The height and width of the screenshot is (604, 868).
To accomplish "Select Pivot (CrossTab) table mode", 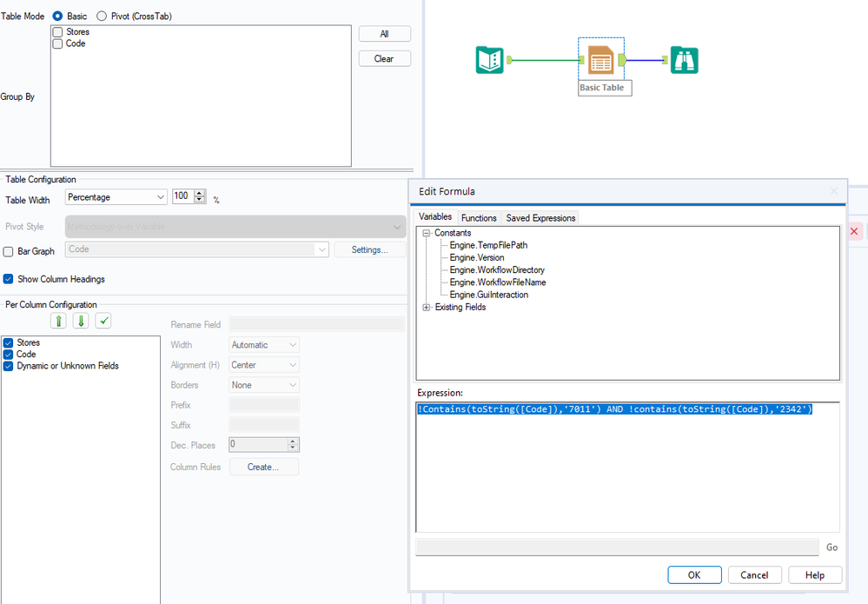I will tap(102, 16).
